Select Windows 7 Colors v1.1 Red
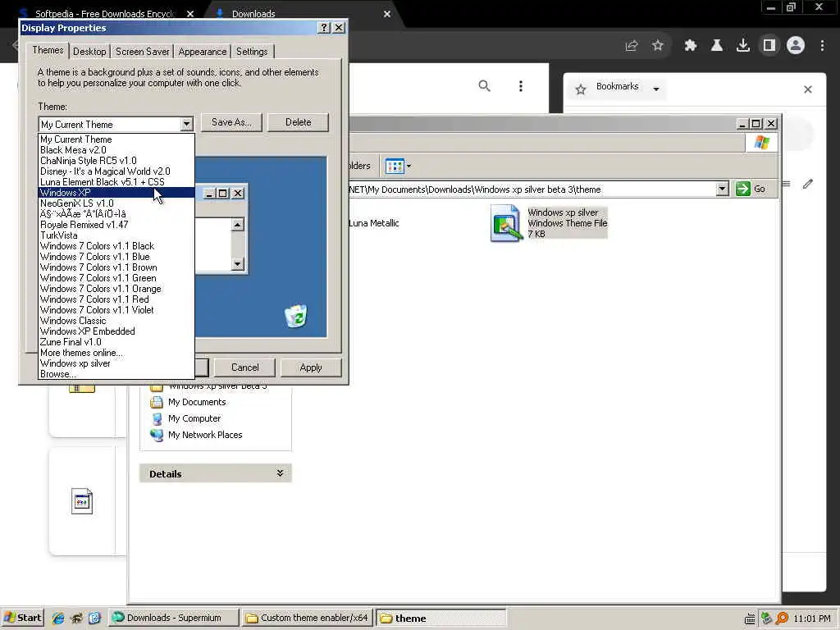The width and height of the screenshot is (840, 630). click(x=116, y=299)
